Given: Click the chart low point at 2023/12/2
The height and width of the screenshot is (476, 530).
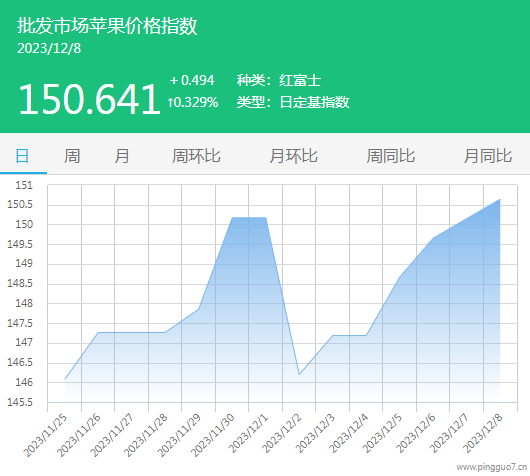Looking at the screenshot, I should [299, 374].
